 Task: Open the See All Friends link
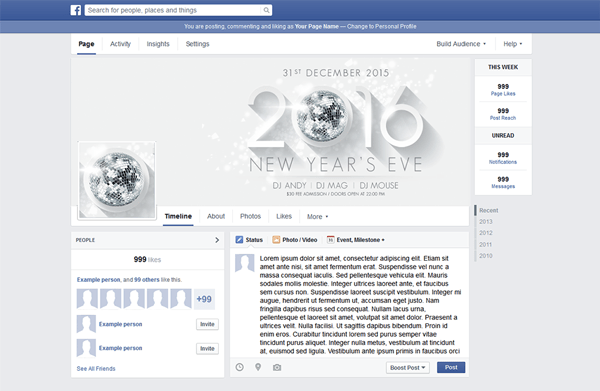pyautogui.click(x=96, y=369)
